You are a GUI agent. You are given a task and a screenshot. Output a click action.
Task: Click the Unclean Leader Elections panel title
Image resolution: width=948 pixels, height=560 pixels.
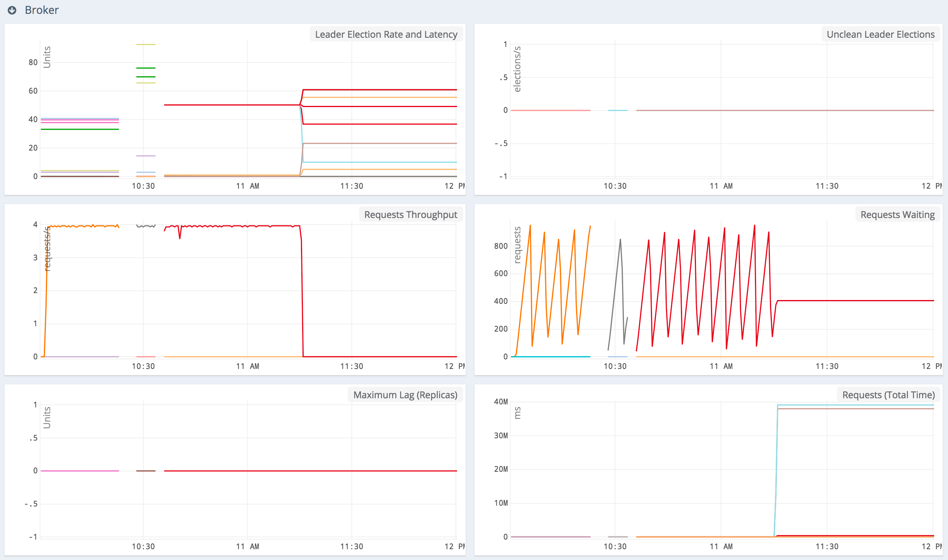coord(881,34)
